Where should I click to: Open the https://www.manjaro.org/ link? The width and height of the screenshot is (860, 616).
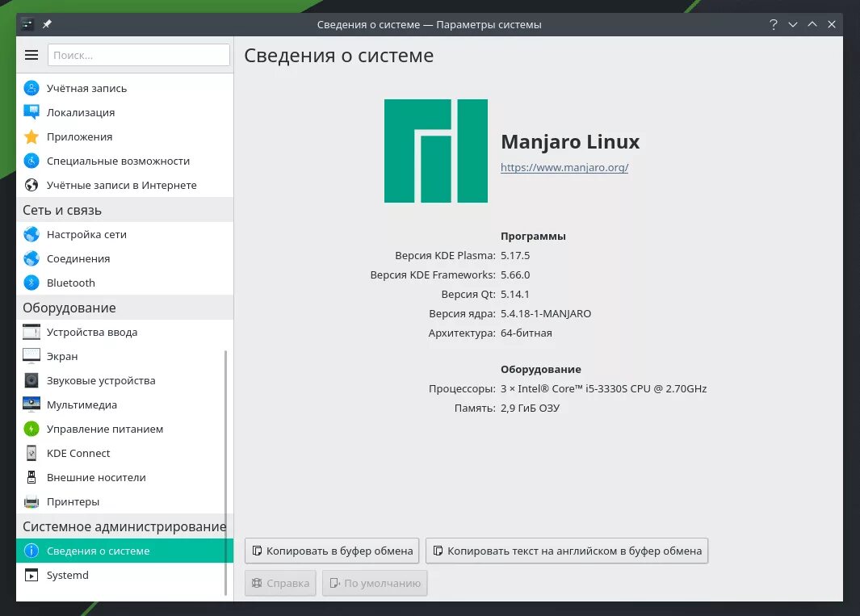(x=564, y=167)
